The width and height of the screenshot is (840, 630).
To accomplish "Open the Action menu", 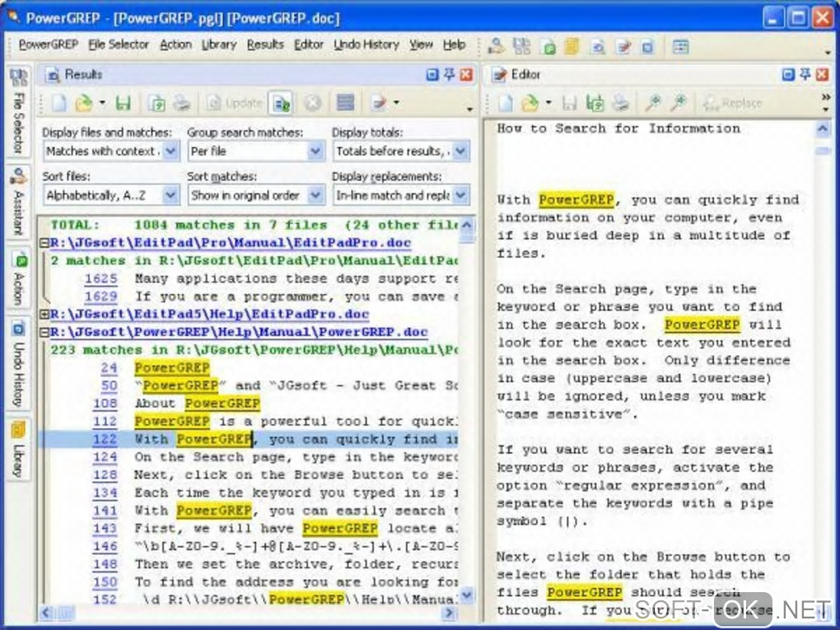I will point(175,45).
